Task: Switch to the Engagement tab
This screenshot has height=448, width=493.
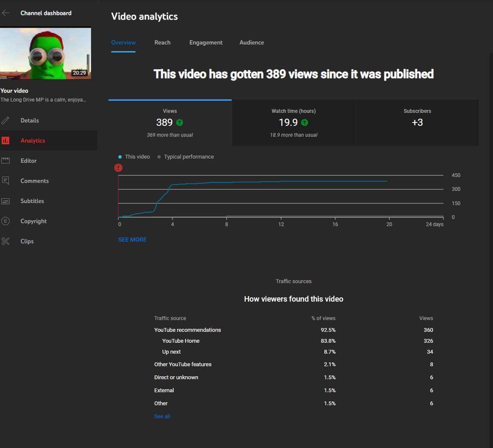Action: pos(206,42)
